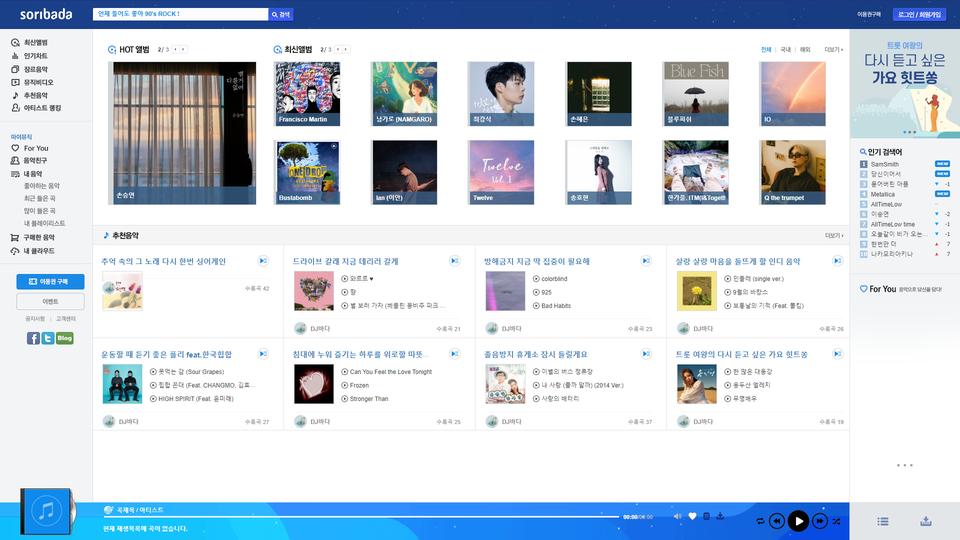
Task: Click the main Play button
Action: coord(798,521)
